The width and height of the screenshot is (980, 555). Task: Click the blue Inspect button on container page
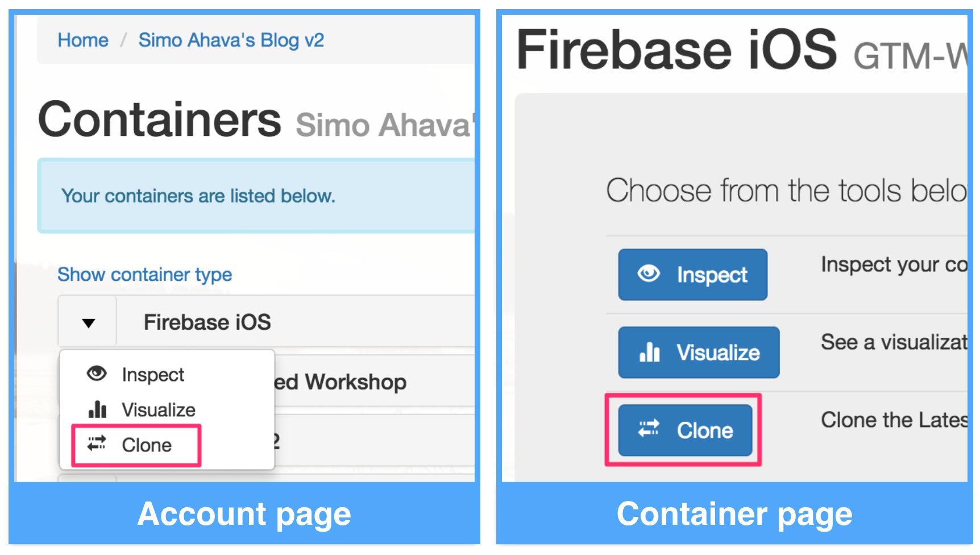pos(693,275)
